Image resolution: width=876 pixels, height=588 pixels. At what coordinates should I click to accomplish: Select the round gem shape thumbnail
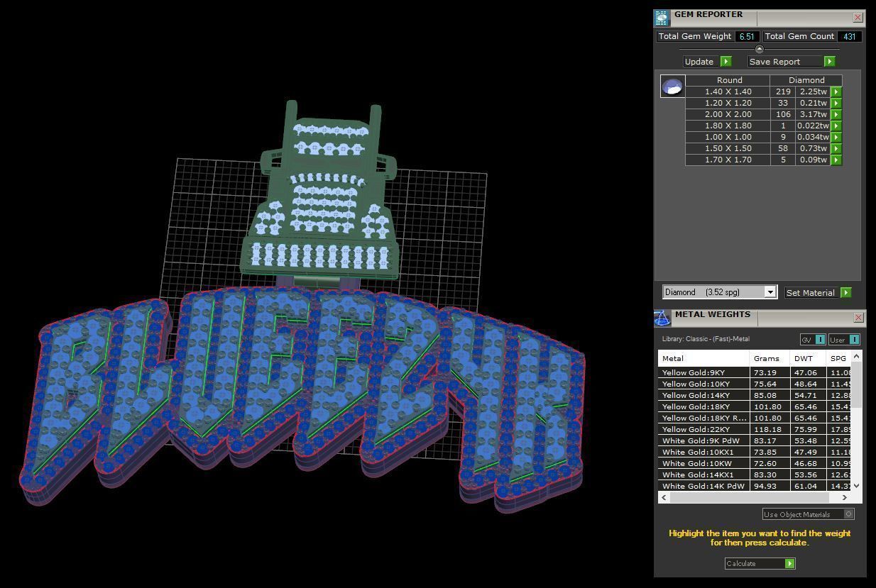click(x=672, y=86)
